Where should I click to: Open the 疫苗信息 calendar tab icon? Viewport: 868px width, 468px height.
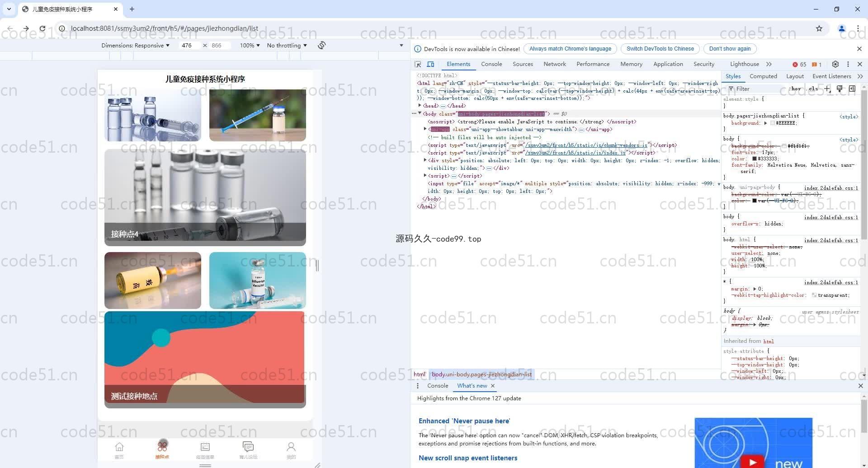[205, 447]
